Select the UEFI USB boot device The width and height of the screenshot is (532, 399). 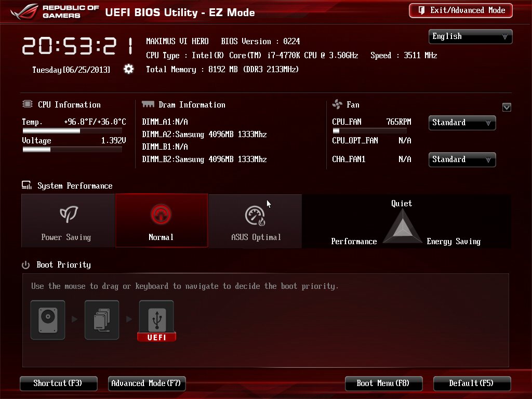point(156,321)
